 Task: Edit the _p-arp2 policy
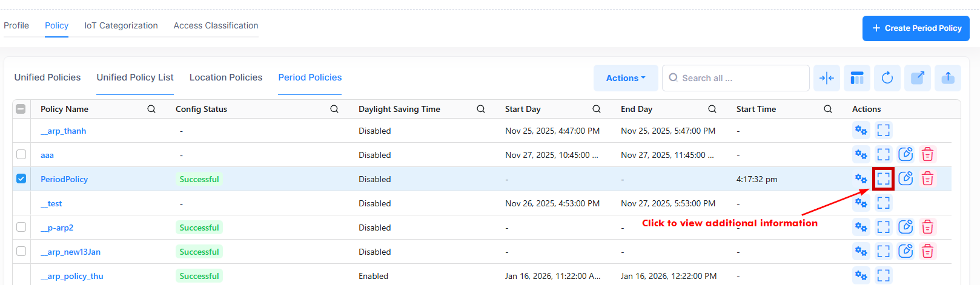point(905,228)
